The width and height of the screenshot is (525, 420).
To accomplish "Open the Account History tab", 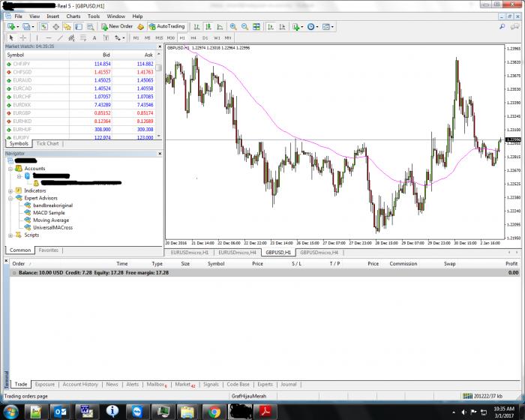I will pos(80,385).
